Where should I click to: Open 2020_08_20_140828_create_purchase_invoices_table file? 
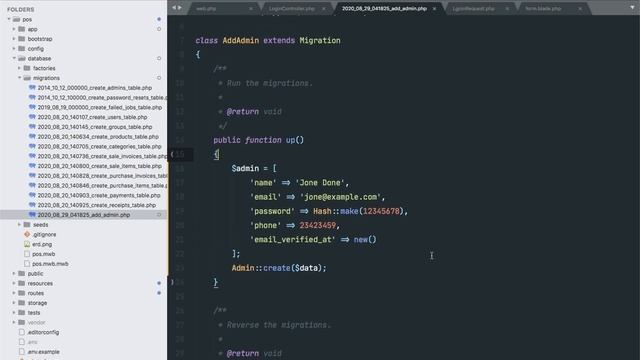tap(102, 176)
